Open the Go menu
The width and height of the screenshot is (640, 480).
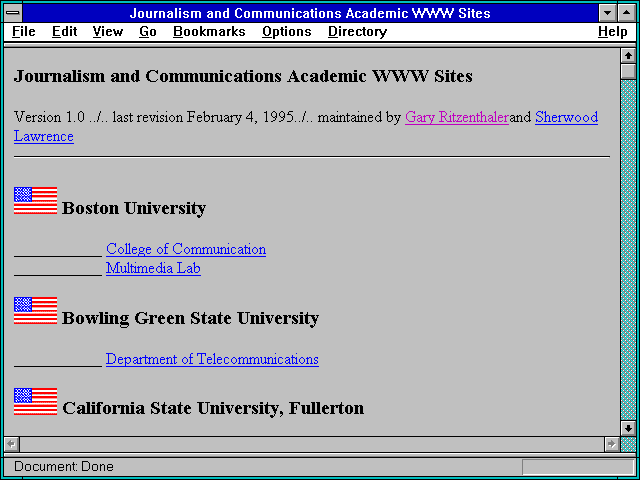click(148, 32)
